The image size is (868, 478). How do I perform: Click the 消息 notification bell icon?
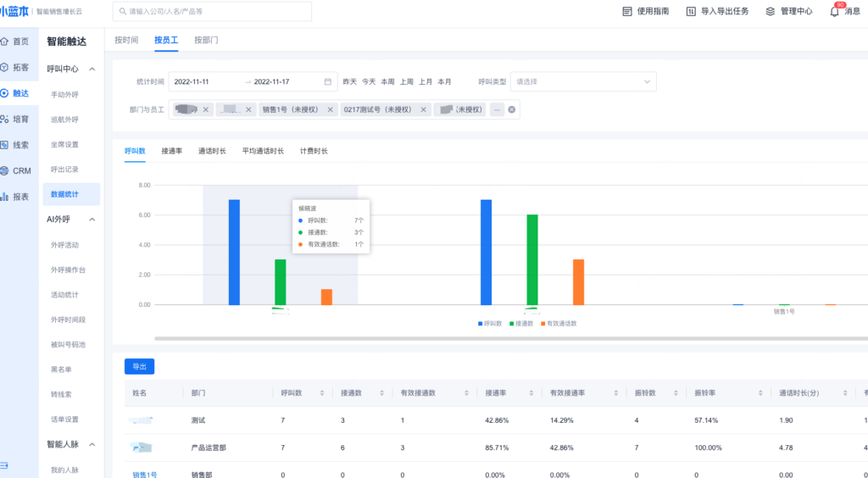click(x=834, y=12)
